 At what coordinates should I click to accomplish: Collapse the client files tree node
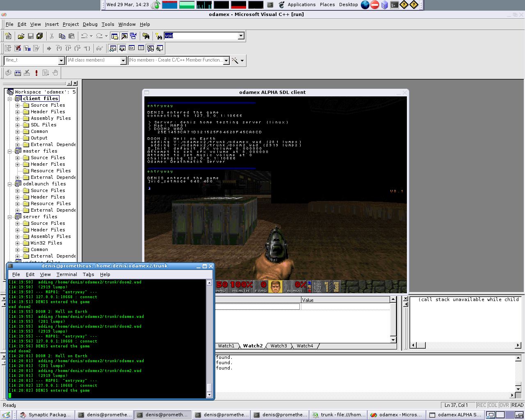(10, 99)
